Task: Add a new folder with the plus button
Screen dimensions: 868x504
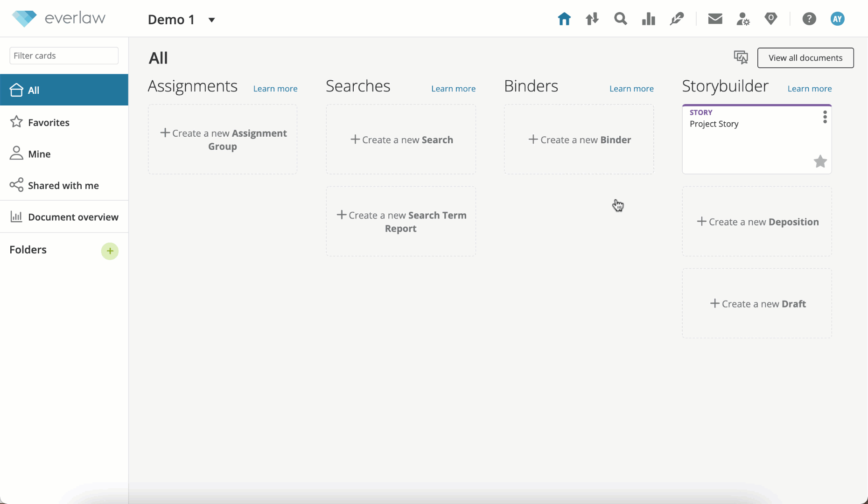Action: point(110,251)
